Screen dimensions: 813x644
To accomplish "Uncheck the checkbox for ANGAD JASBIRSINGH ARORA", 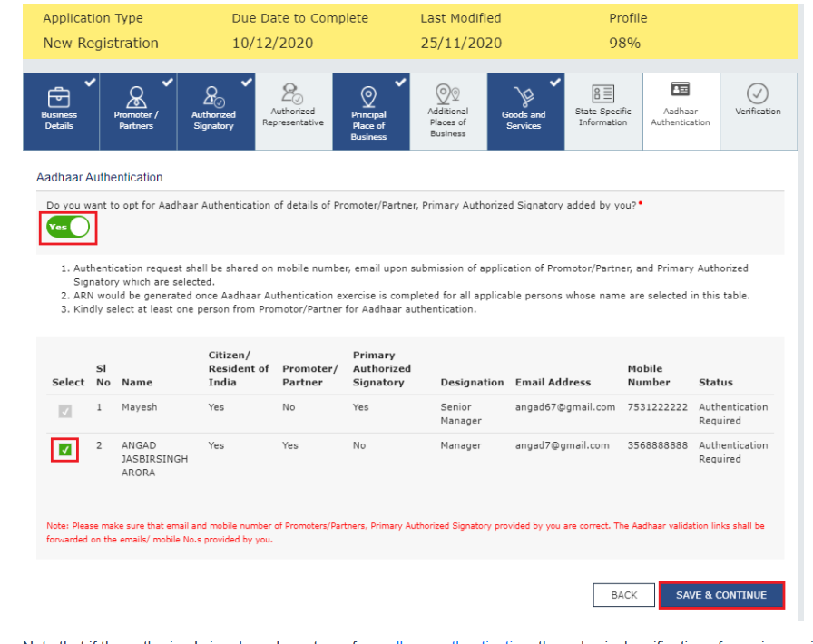I will [x=64, y=450].
